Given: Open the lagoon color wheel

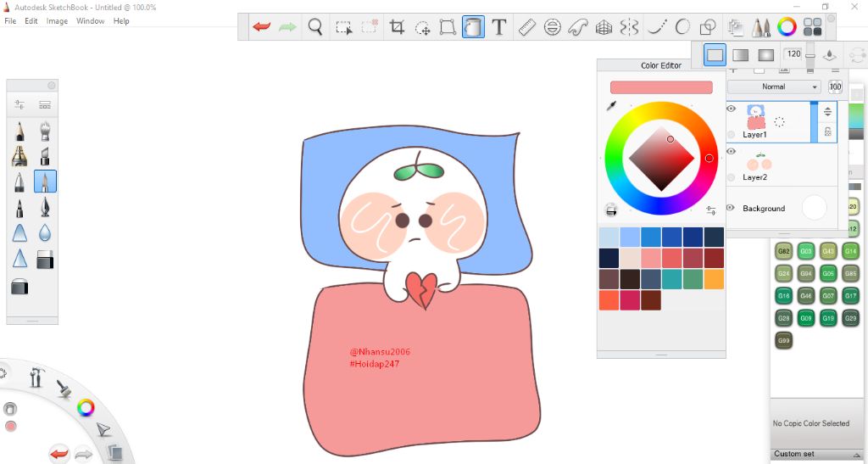Looking at the screenshot, I should (86, 408).
